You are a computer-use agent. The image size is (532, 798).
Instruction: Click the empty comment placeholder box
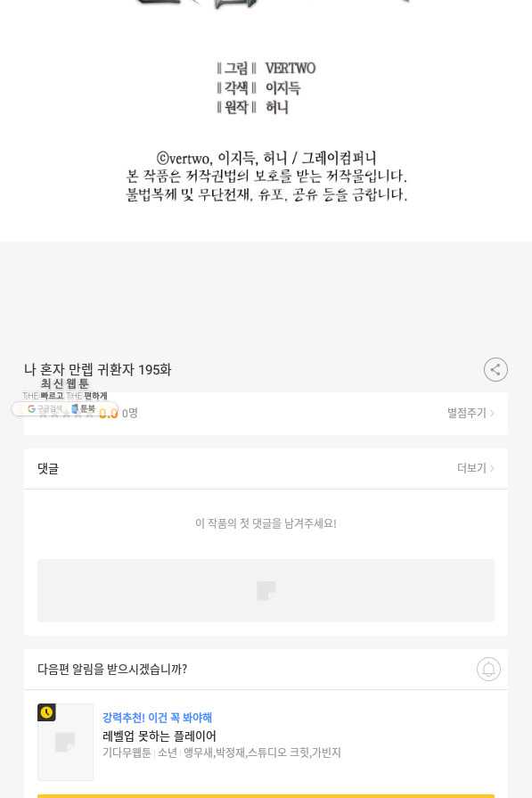pos(266,590)
